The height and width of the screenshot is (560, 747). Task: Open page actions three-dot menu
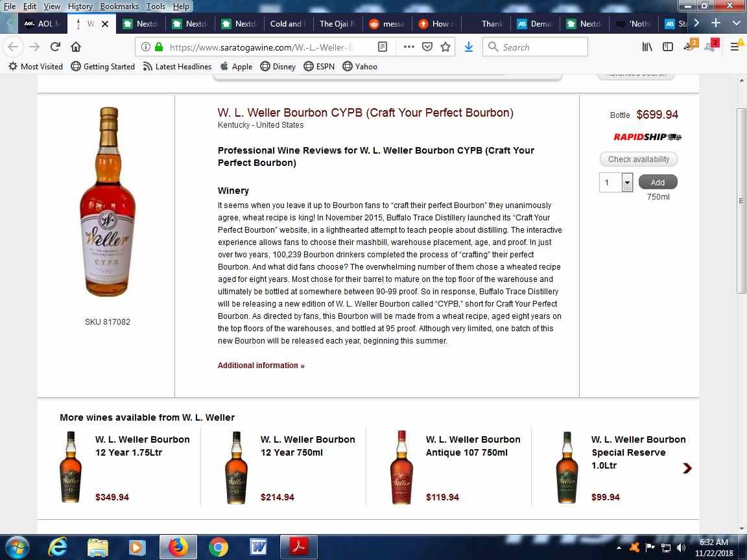click(409, 47)
